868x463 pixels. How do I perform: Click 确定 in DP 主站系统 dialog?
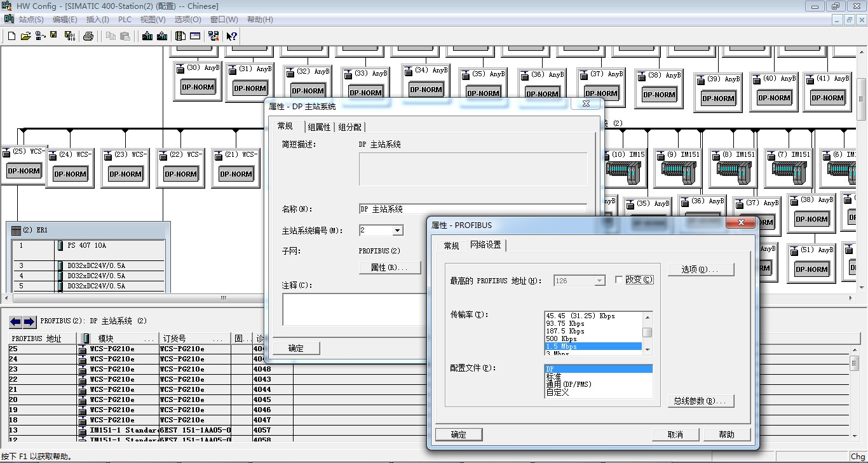[x=296, y=348]
